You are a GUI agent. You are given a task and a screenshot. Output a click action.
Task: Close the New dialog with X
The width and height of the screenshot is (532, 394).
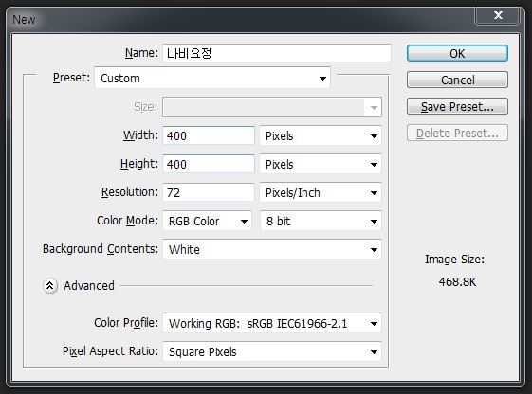[x=498, y=15]
